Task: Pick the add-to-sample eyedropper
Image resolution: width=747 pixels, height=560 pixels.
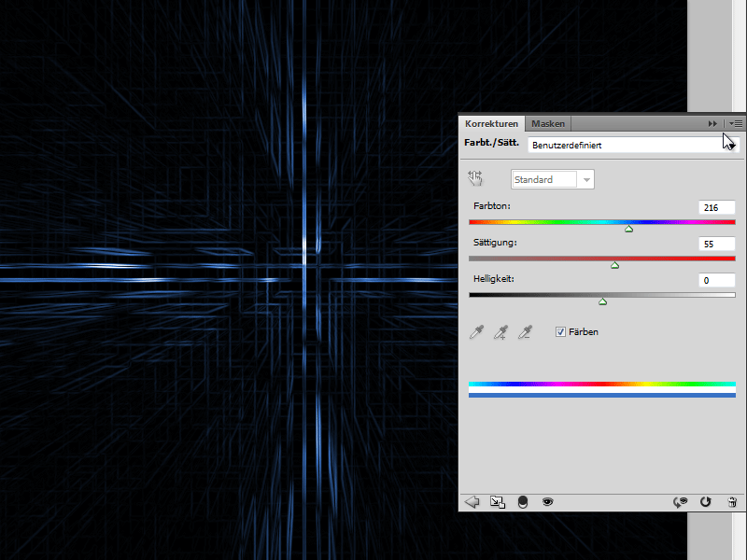Action: 500,332
